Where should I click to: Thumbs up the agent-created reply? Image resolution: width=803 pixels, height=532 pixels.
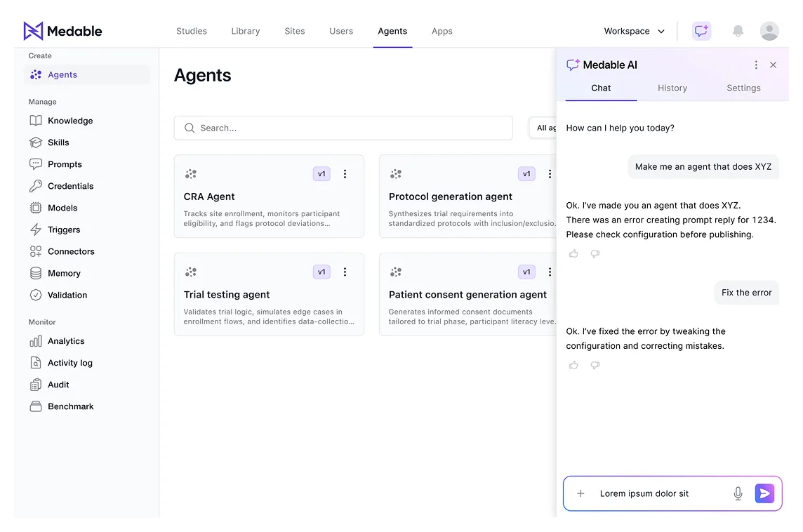pyautogui.click(x=573, y=253)
